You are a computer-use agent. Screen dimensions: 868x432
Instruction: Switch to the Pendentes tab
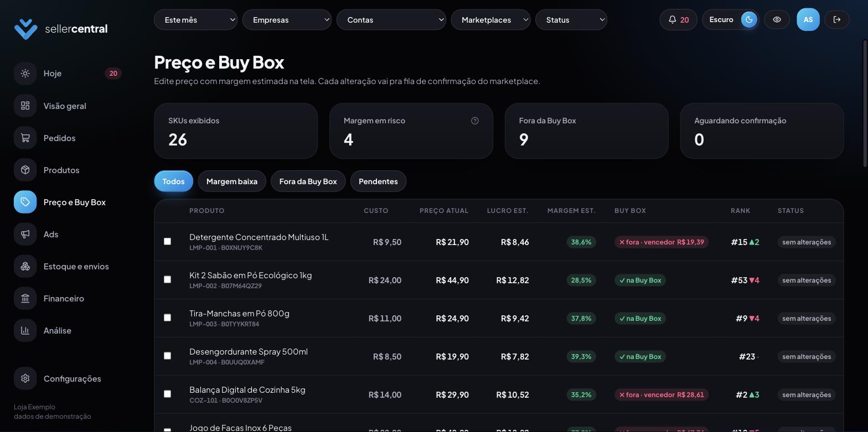(378, 181)
